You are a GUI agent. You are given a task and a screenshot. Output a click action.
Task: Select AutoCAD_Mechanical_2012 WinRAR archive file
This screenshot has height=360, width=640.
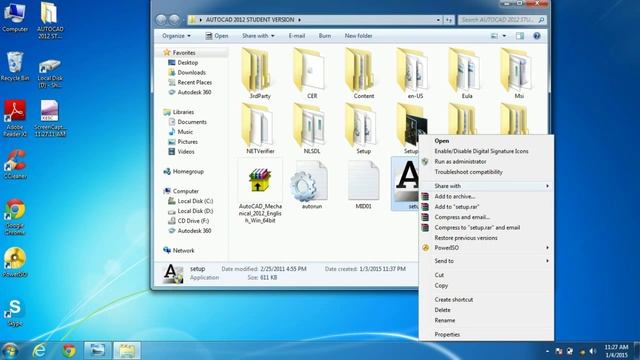[x=260, y=191]
